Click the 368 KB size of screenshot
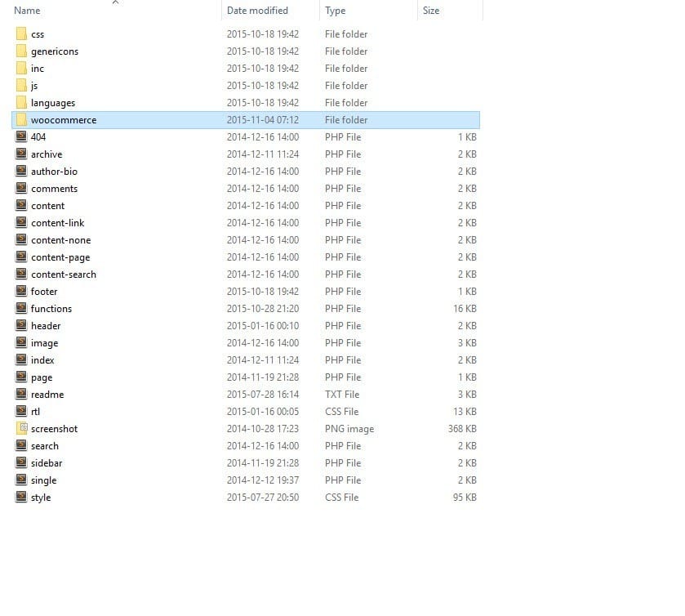Image resolution: width=685 pixels, height=616 pixels. coord(462,428)
